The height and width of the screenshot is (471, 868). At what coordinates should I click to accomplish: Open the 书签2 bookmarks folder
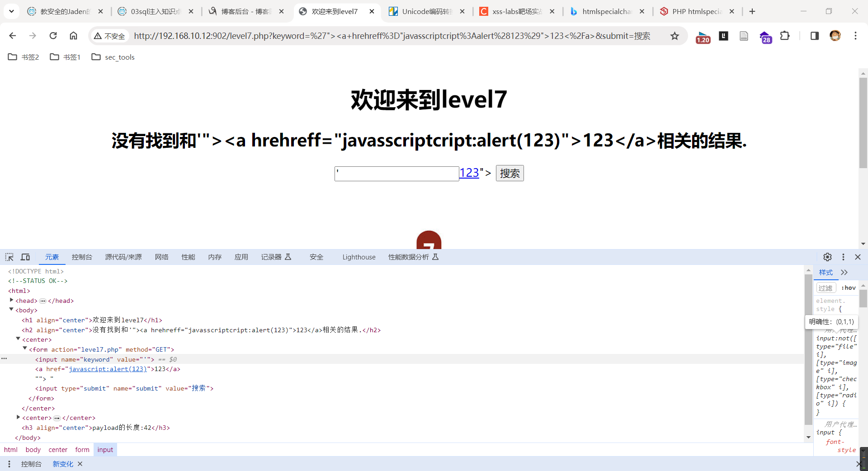[24, 57]
